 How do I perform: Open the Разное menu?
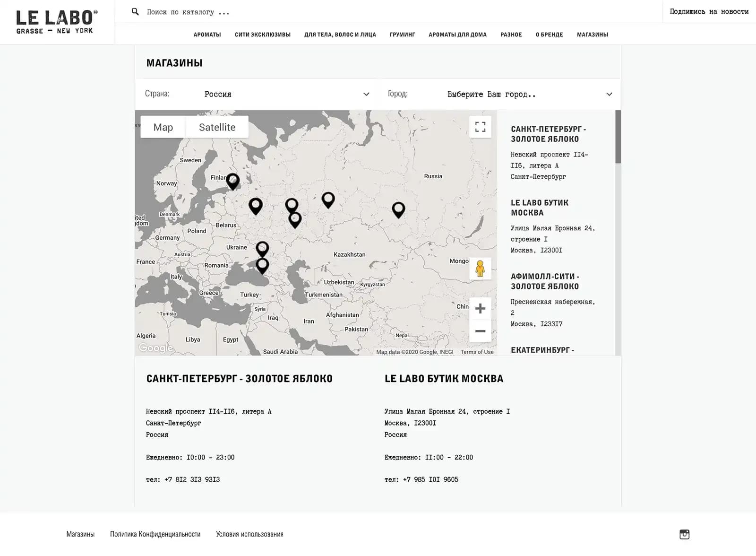pos(511,35)
